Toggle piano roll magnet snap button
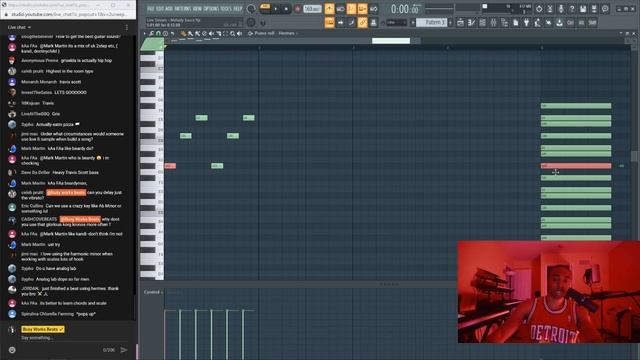This screenshot has width=640, height=360. point(158,33)
